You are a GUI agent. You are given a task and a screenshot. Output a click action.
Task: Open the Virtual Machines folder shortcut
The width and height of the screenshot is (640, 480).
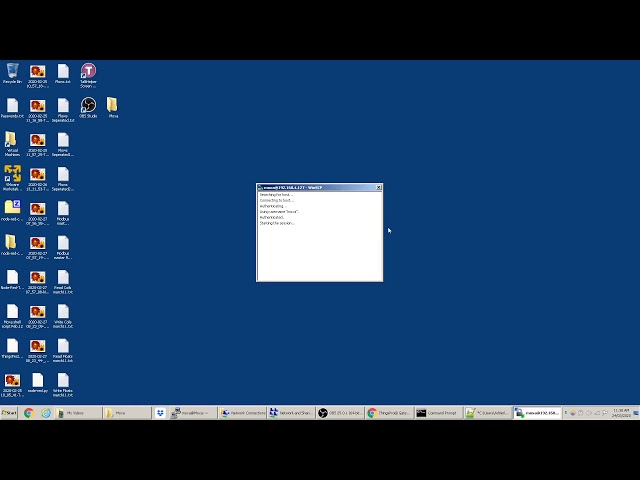pyautogui.click(x=12, y=143)
